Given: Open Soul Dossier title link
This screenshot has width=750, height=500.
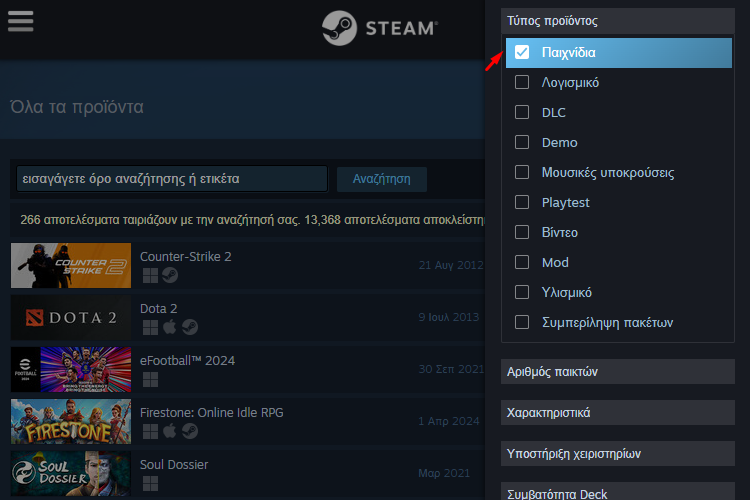Looking at the screenshot, I should (174, 465).
